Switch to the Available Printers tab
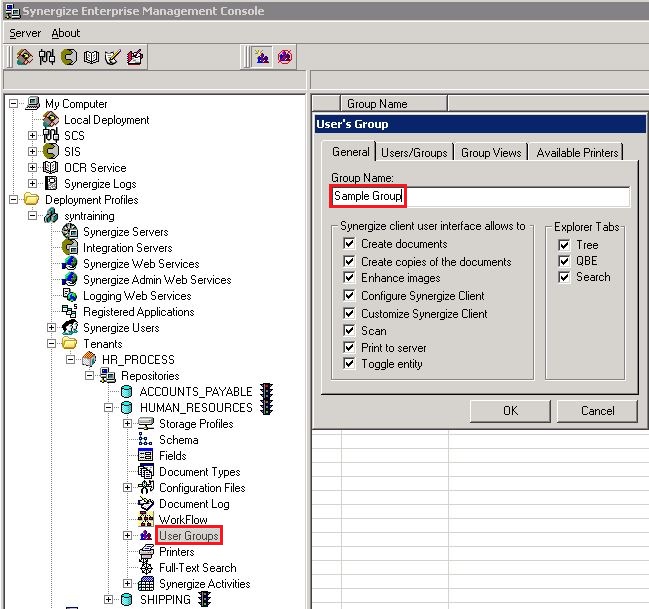The height and width of the screenshot is (609, 649). point(577,153)
